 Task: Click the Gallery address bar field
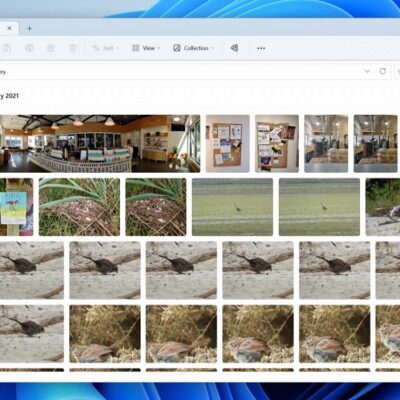pos(180,71)
